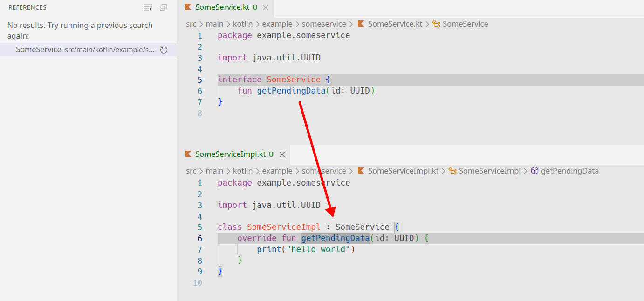The width and height of the screenshot is (644, 301).
Task: Click line number 6 in bottom editor
Action: click(x=200, y=238)
